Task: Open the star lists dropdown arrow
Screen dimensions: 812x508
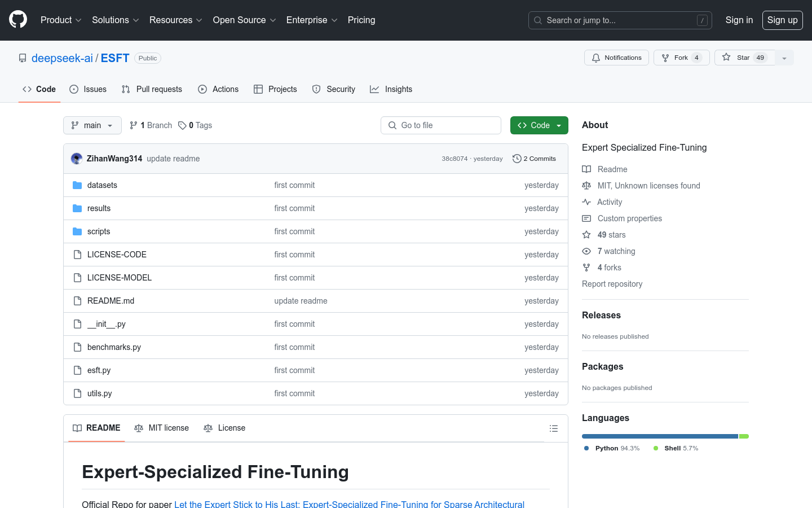Action: tap(784, 58)
